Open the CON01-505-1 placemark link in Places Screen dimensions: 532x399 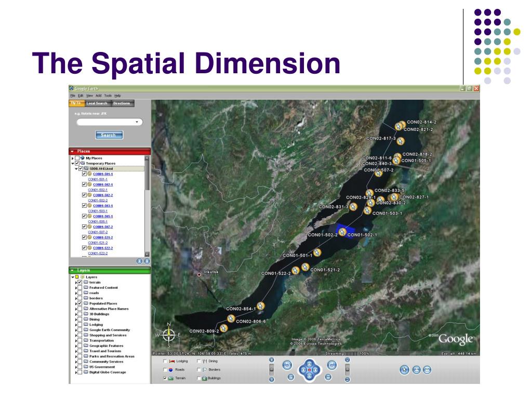103,216
